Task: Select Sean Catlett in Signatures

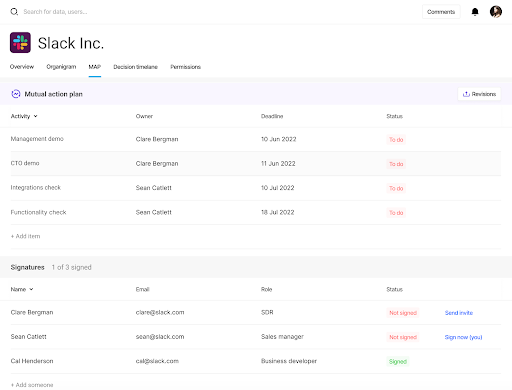Action: click(29, 336)
